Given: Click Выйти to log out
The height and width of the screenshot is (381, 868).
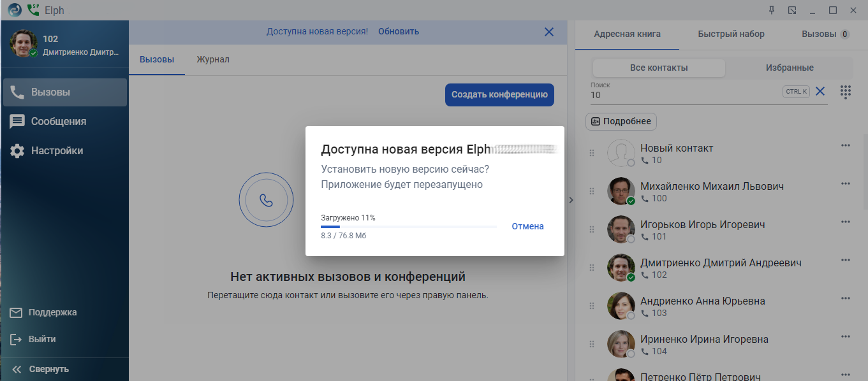Looking at the screenshot, I should (x=41, y=339).
